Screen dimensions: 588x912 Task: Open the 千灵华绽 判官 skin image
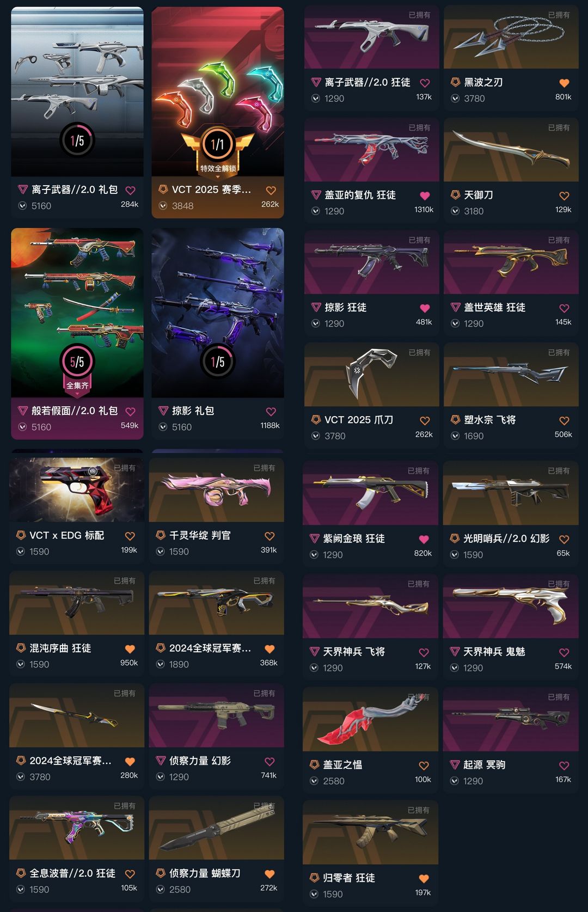click(217, 490)
